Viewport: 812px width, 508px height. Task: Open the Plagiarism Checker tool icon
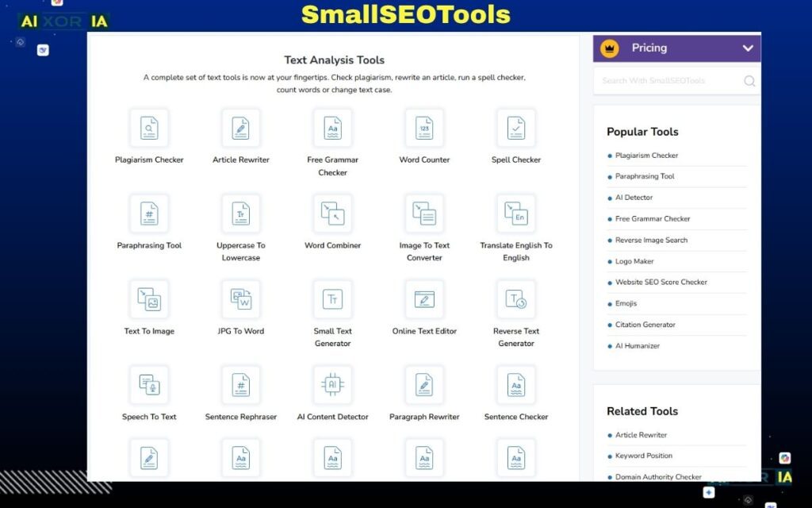[148, 128]
